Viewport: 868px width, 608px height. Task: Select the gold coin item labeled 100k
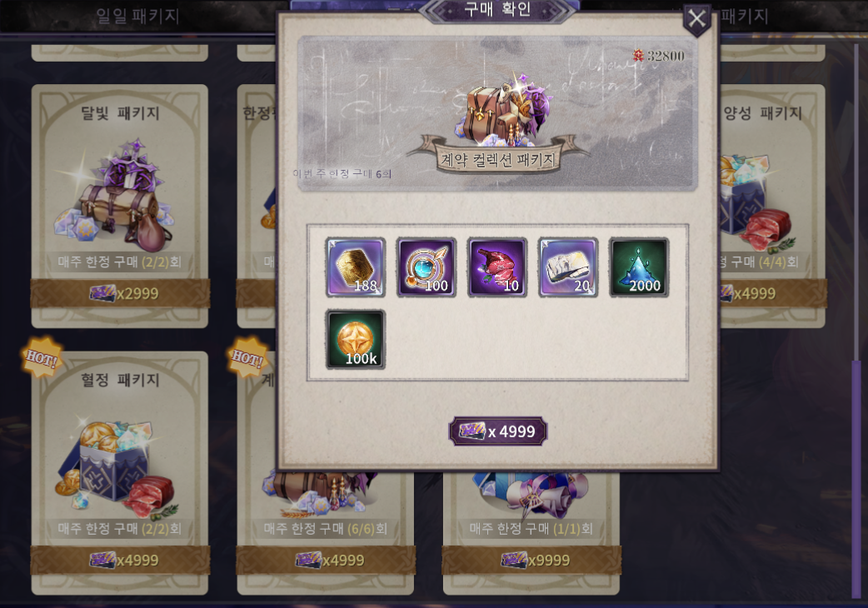click(x=356, y=339)
